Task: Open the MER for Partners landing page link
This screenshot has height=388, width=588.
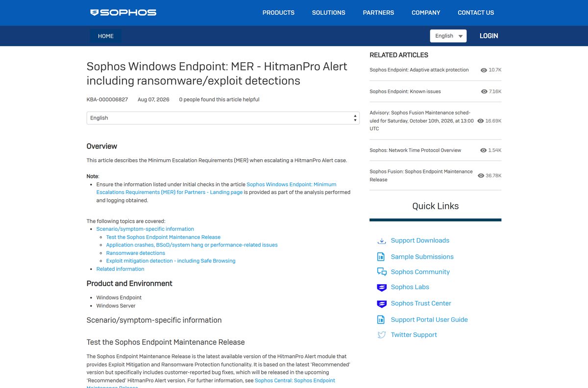Action: click(217, 189)
